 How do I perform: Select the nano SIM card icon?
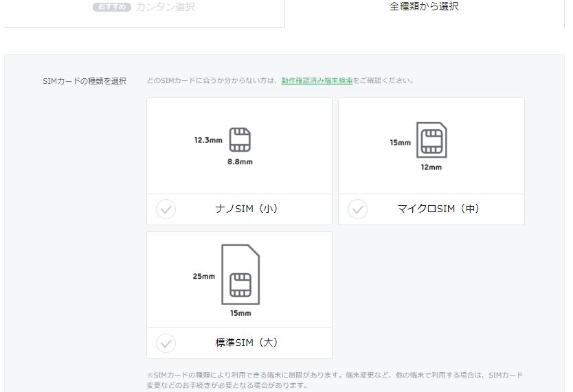point(240,139)
